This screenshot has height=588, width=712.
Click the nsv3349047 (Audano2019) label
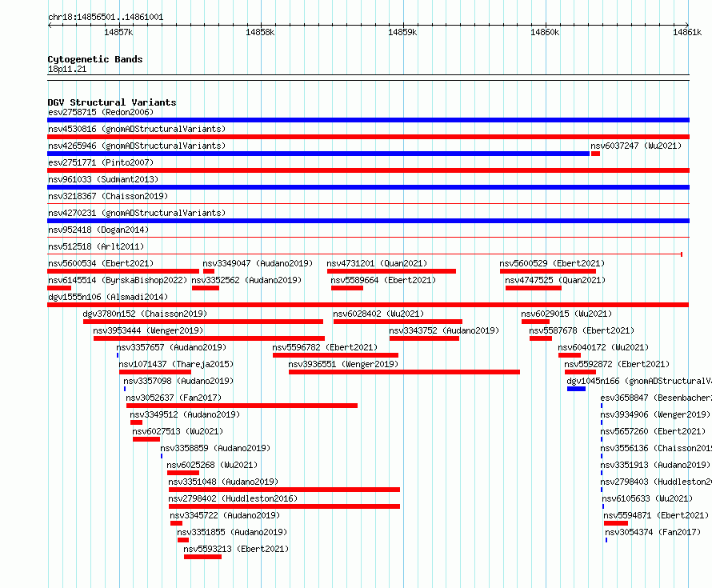tap(258, 263)
